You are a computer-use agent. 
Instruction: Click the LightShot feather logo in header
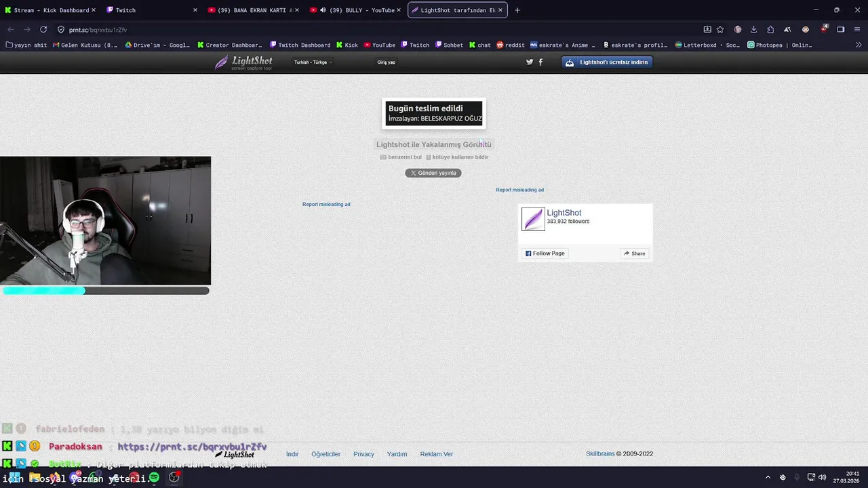click(x=244, y=62)
